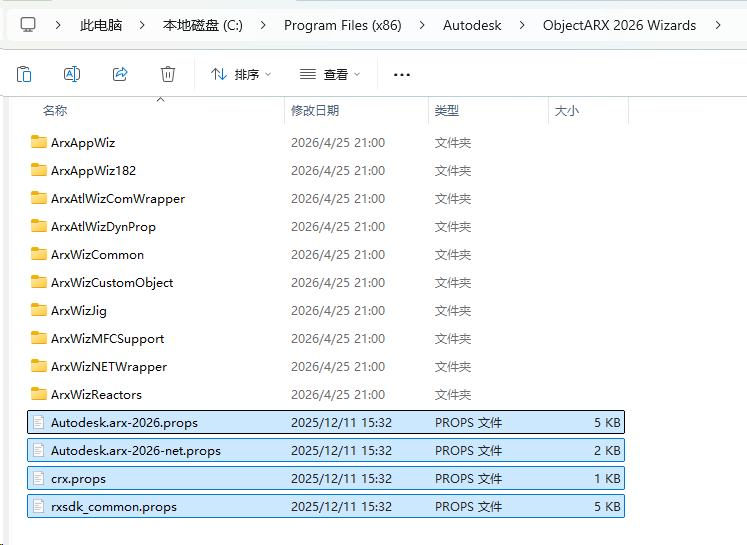
Task: Select the ArxWizJig folder icon
Action: 39,311
